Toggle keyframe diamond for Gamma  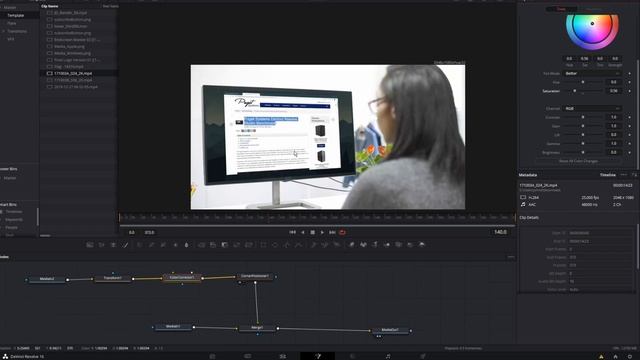[x=629, y=144]
